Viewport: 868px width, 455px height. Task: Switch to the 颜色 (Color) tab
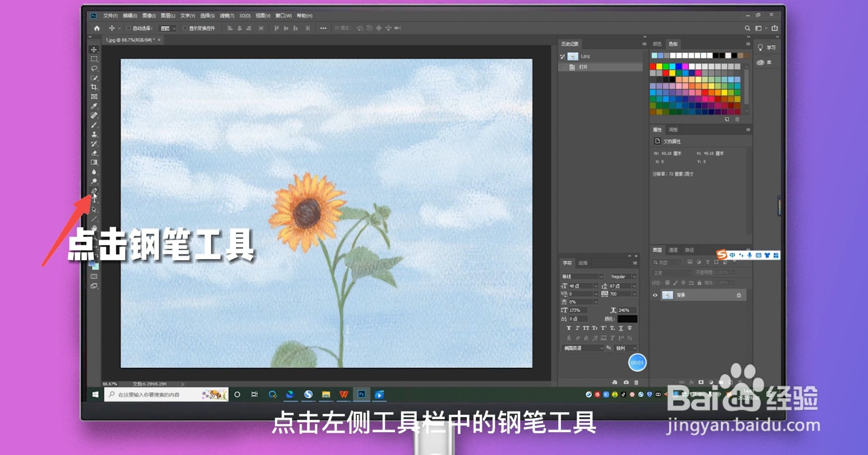(657, 44)
